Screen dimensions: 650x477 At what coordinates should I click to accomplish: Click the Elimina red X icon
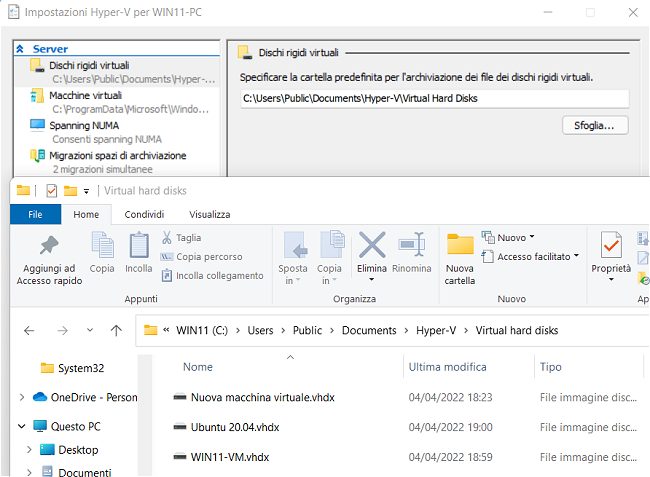pos(372,245)
